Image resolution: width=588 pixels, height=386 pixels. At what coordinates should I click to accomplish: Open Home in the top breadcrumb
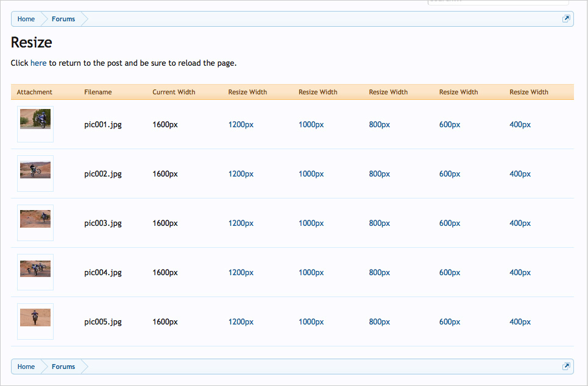[x=26, y=19]
